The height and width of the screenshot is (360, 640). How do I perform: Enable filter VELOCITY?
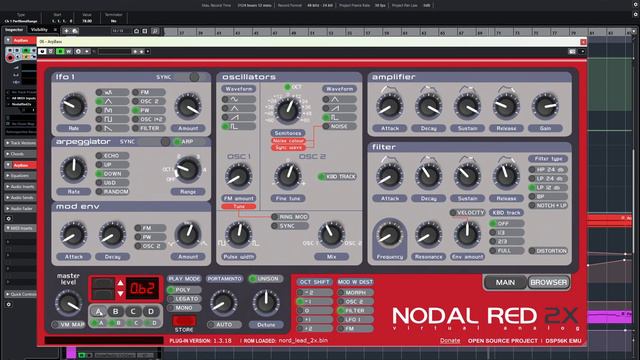[467, 213]
